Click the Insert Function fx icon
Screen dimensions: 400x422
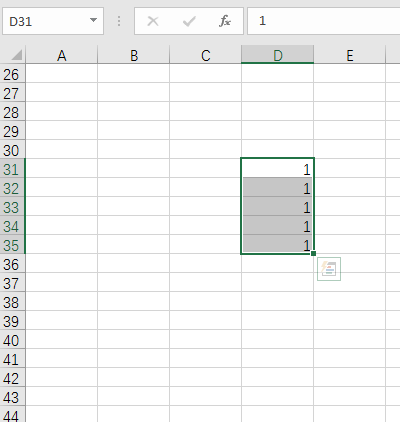[x=225, y=21]
